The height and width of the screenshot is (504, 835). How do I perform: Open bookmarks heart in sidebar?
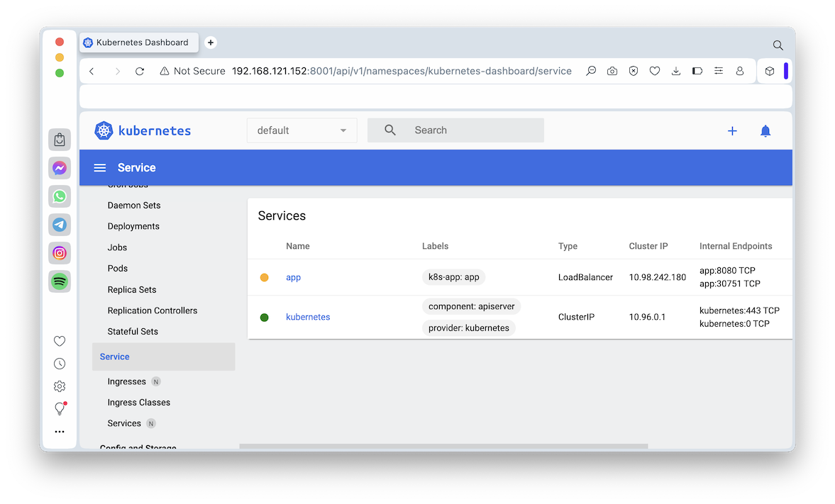(60, 341)
